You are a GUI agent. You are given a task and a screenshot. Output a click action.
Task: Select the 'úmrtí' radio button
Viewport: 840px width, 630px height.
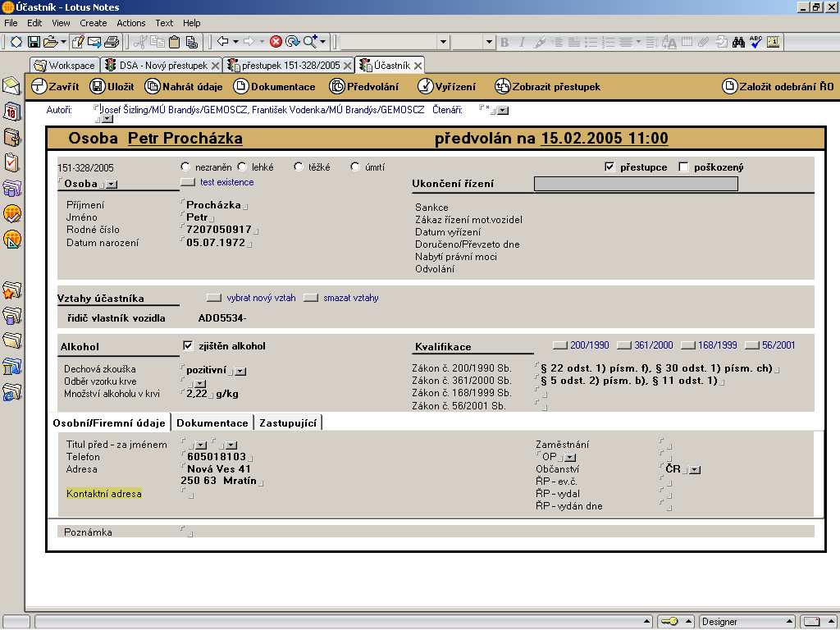click(x=354, y=167)
